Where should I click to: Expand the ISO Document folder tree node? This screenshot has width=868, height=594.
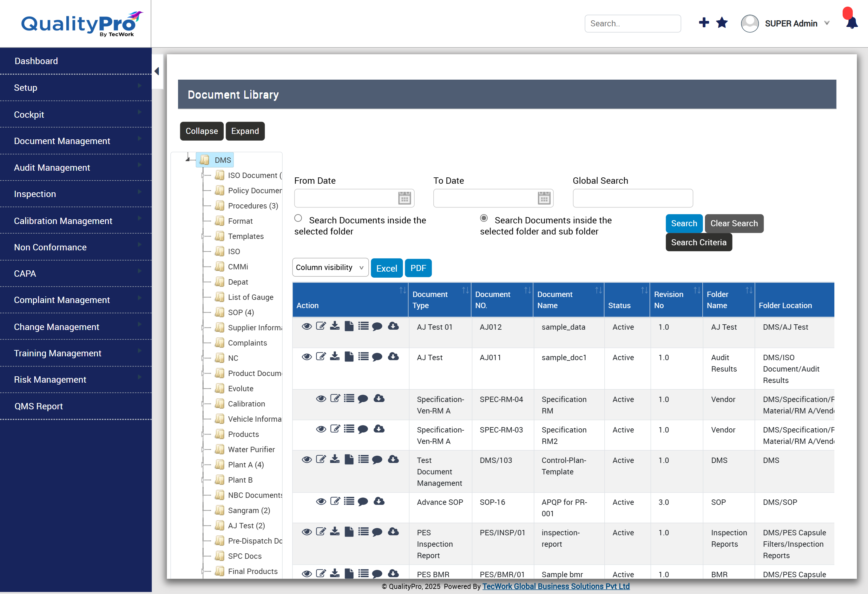[203, 175]
